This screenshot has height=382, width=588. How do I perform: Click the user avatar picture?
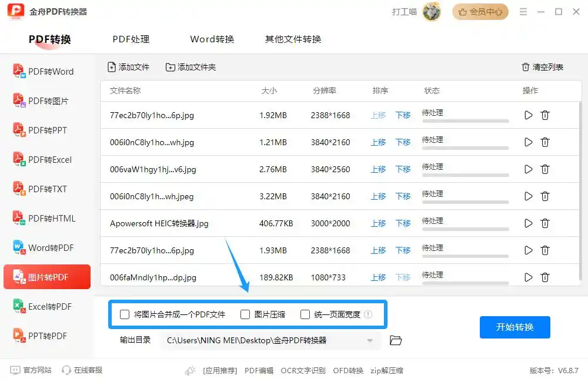pyautogui.click(x=431, y=12)
